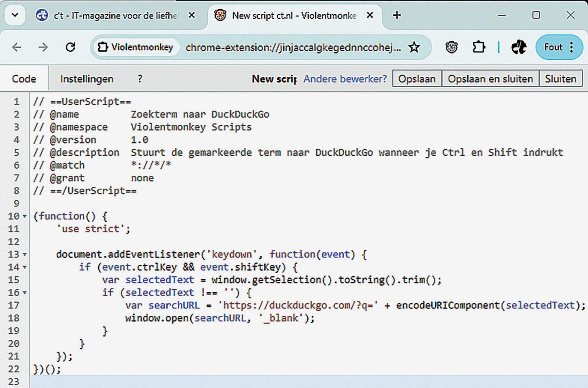Click the Violentmonkey extension site chip
Viewport: 588px width, 388px height.
[136, 47]
